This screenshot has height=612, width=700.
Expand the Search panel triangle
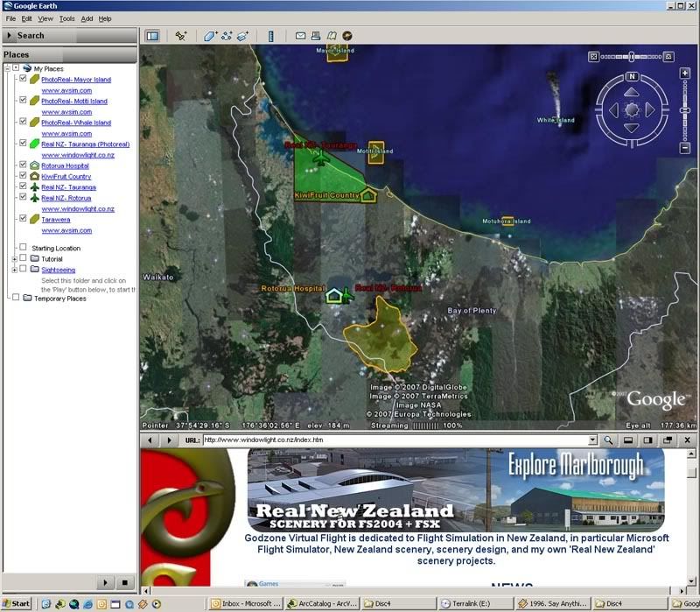(x=9, y=35)
